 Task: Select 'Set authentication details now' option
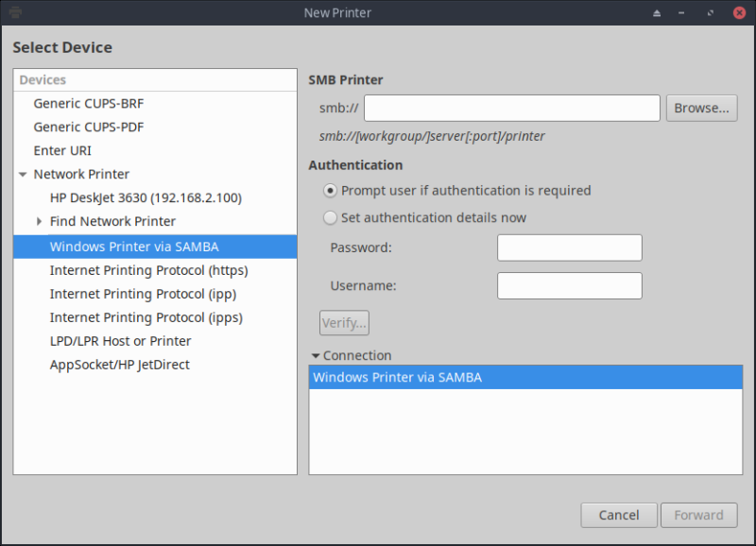click(330, 218)
